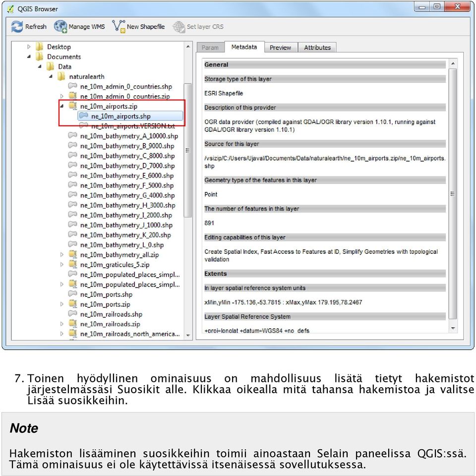Image resolution: width=476 pixels, height=476 pixels.
Task: Click the ne_10m_bathymetry_L_0.shp layer icon
Action: click(x=72, y=244)
